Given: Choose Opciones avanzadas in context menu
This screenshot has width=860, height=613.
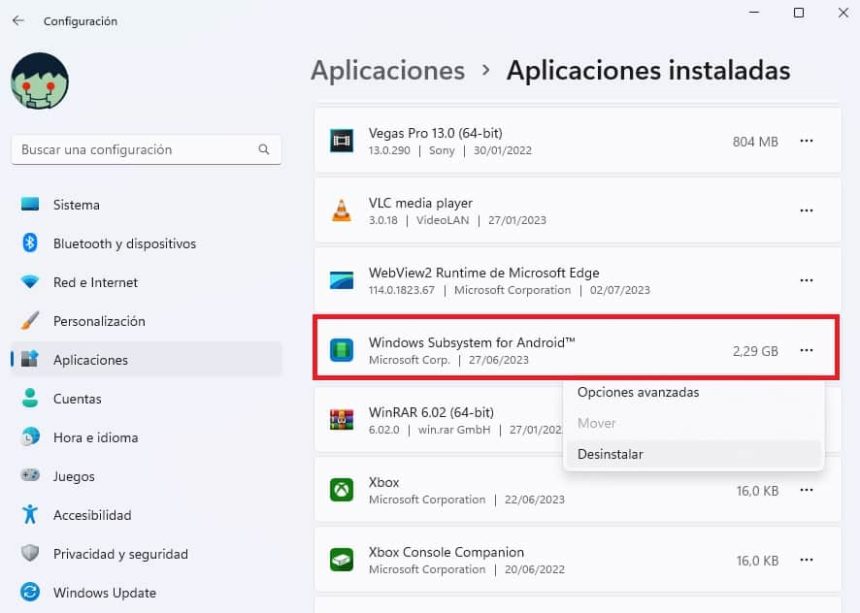Looking at the screenshot, I should pyautogui.click(x=693, y=392).
